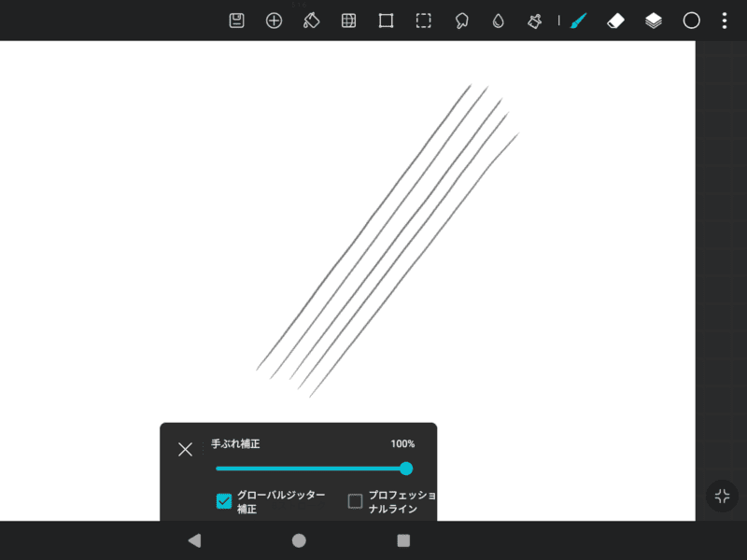Screen dimensions: 747x560
Task: Activate the blue brush tool
Action: pos(579,21)
